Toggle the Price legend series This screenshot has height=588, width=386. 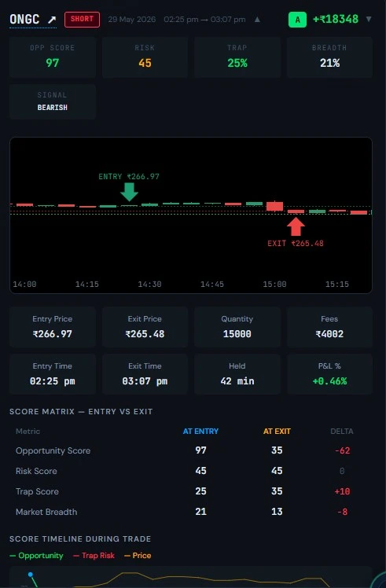[x=138, y=555]
